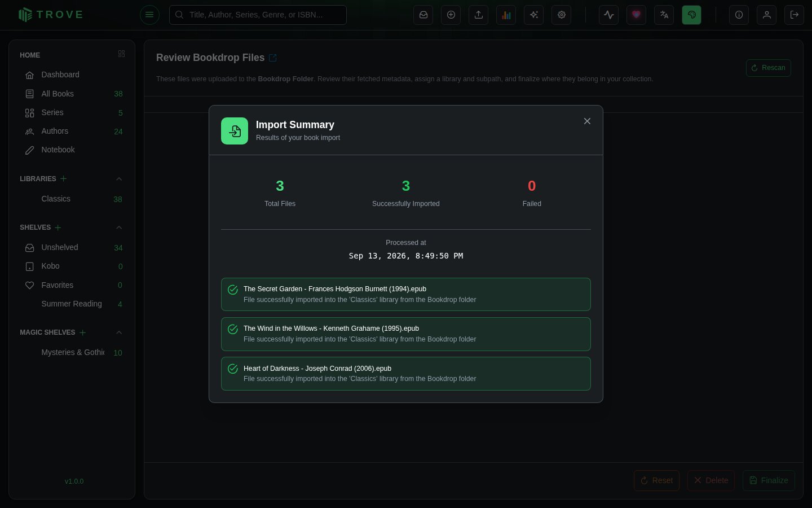
Task: Open Mysteries & Gothic magic shelf
Action: point(72,352)
